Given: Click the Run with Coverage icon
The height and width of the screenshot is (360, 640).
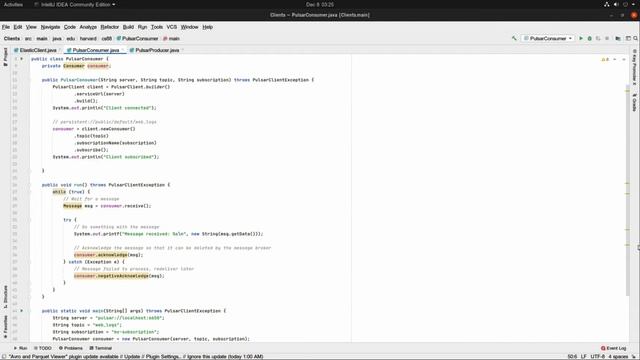Looking at the screenshot, I should [598, 38].
